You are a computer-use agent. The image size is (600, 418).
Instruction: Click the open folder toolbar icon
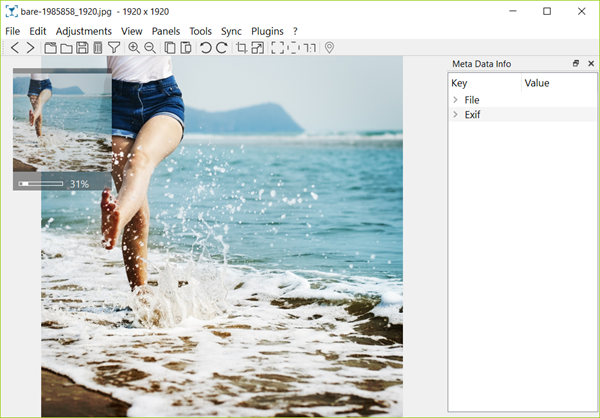point(66,48)
